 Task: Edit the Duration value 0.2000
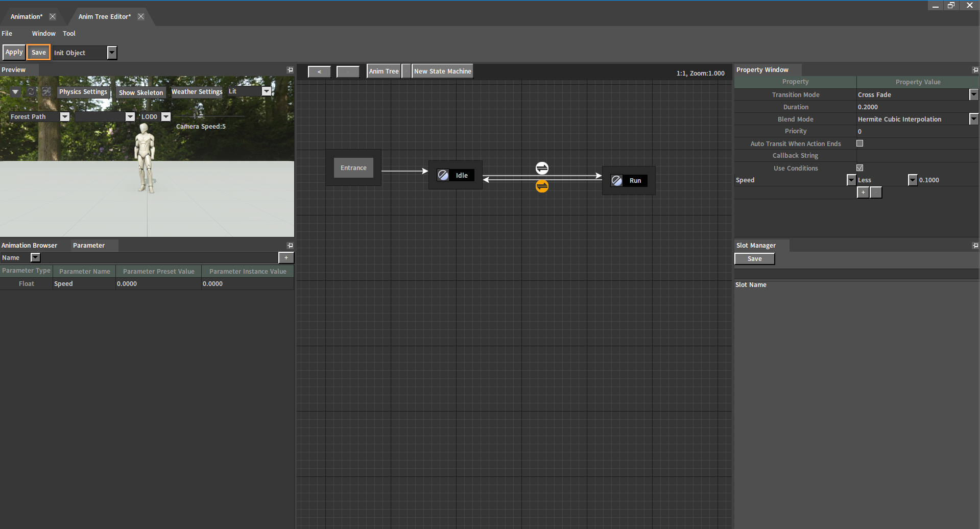(x=918, y=107)
